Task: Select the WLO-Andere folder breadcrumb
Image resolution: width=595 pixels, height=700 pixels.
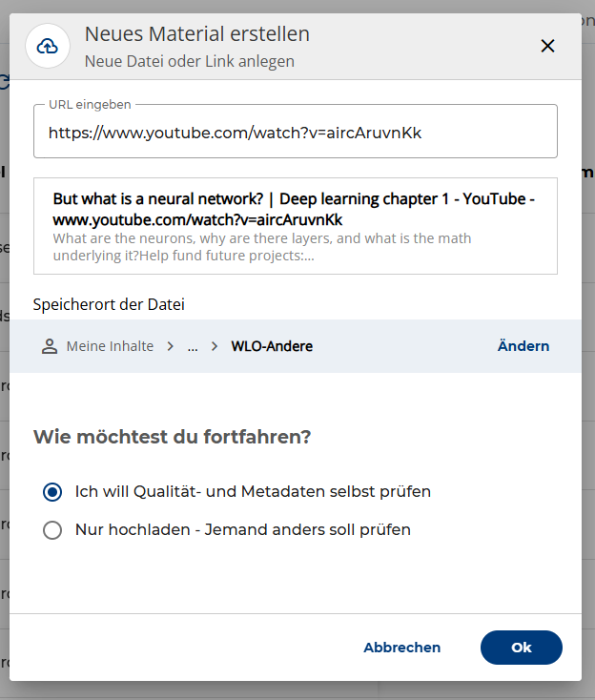Action: (x=272, y=346)
